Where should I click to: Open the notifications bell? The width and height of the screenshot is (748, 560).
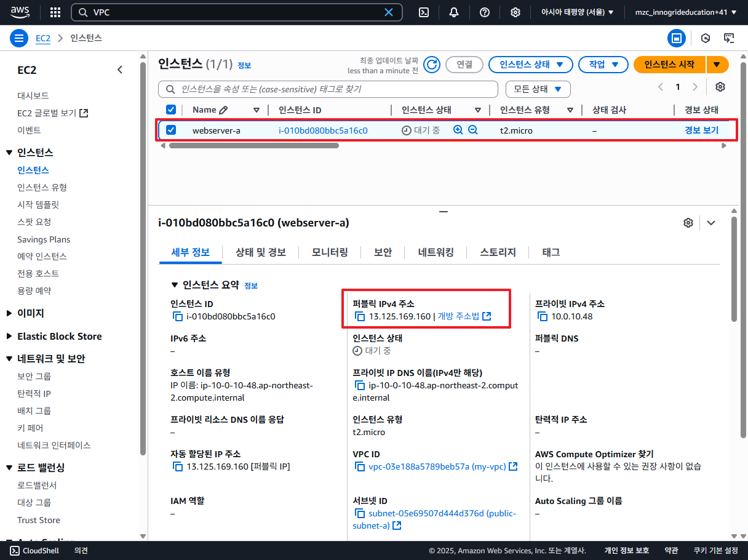coord(454,12)
